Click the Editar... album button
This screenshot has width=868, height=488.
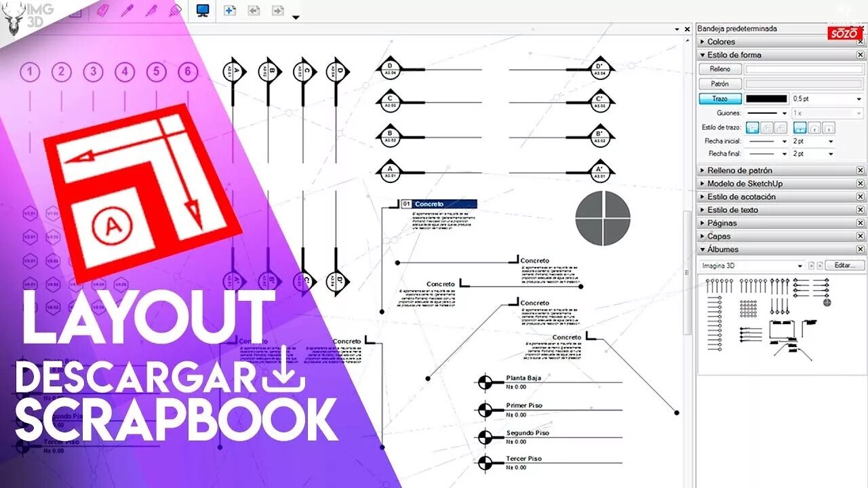(x=846, y=266)
